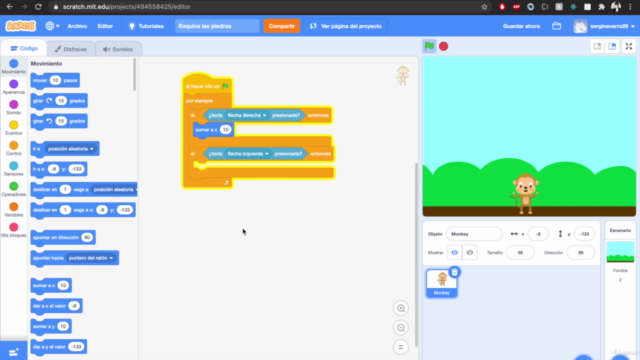Click the palette ir a x y block
640x360 pixels.
tap(59, 169)
